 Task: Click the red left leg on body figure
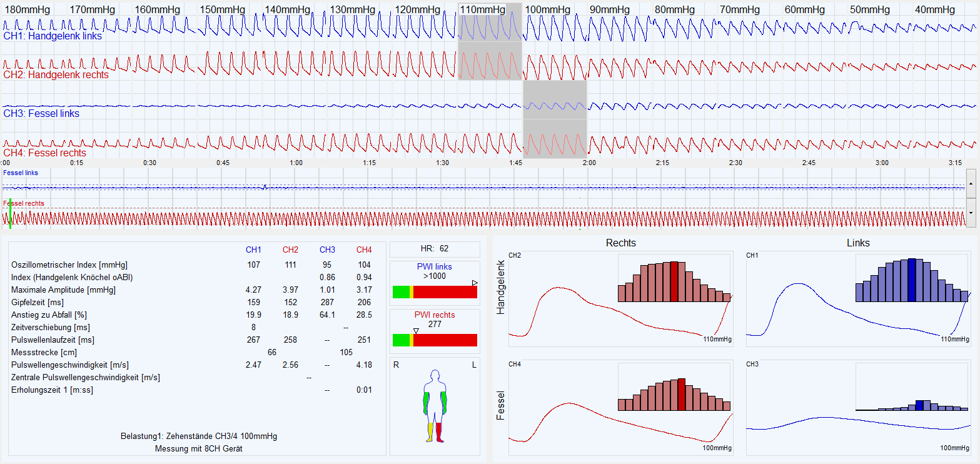click(x=439, y=431)
